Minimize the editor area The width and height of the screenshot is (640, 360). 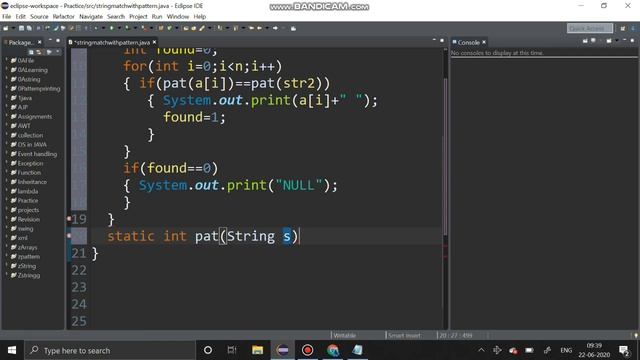point(434,40)
